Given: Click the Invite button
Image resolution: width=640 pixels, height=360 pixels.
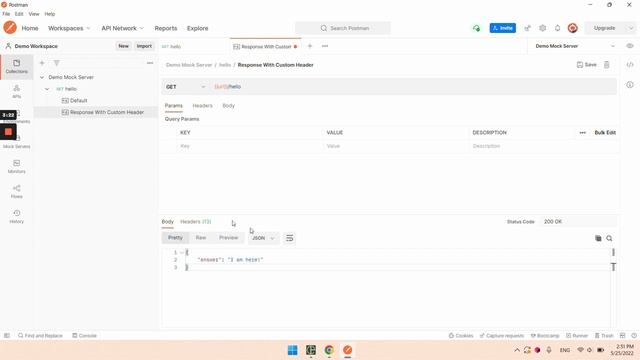Looking at the screenshot, I should click(502, 28).
